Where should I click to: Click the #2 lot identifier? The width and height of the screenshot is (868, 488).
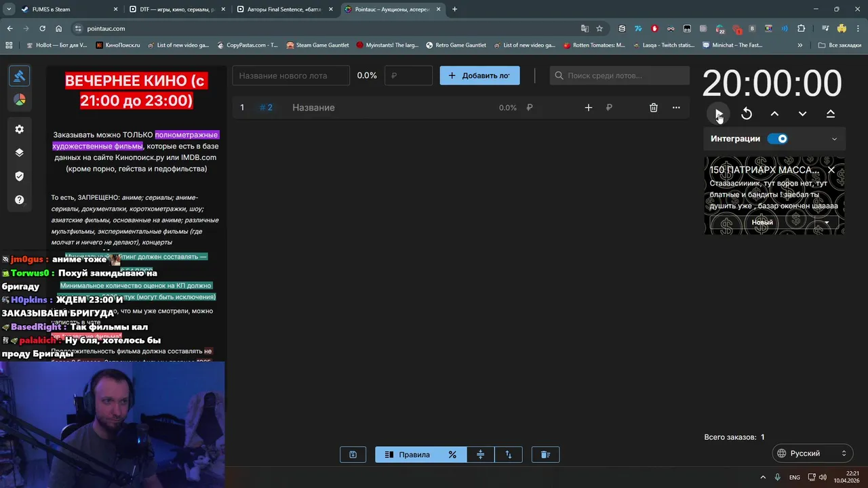click(267, 108)
